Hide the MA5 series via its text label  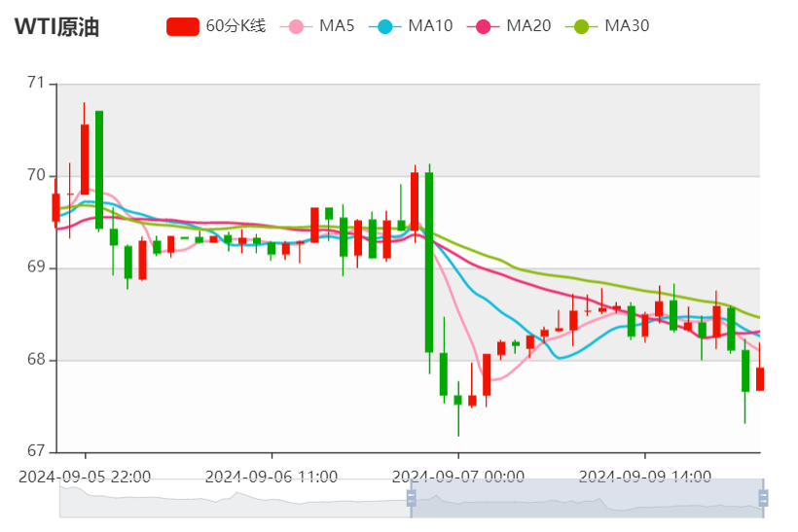(x=337, y=26)
